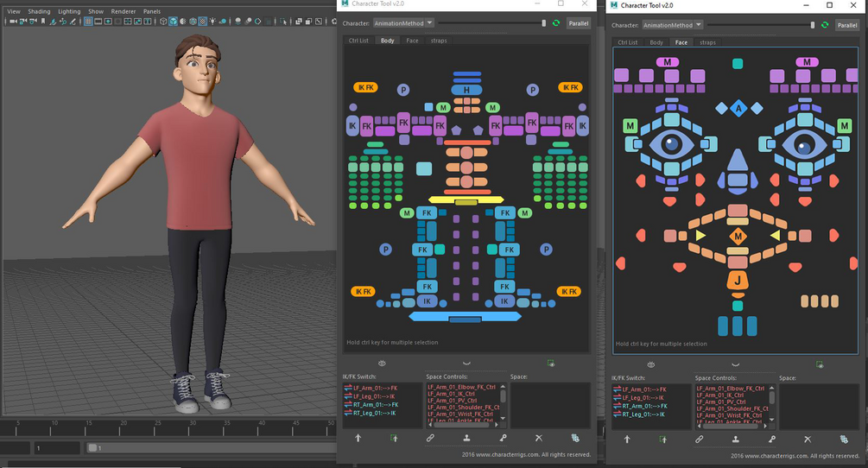Toggle use all lights bulb icon
The width and height of the screenshot is (868, 468).
[x=212, y=22]
